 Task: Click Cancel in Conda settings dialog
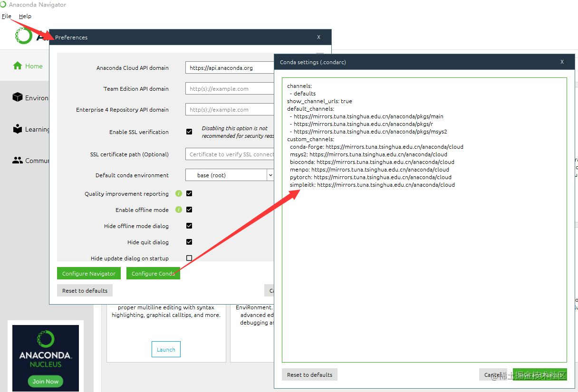493,374
